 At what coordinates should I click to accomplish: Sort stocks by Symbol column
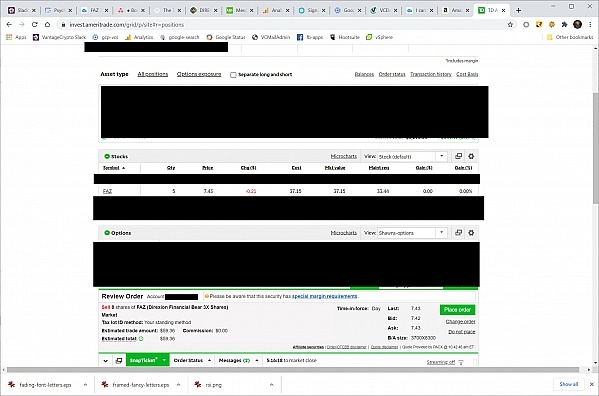(x=114, y=168)
